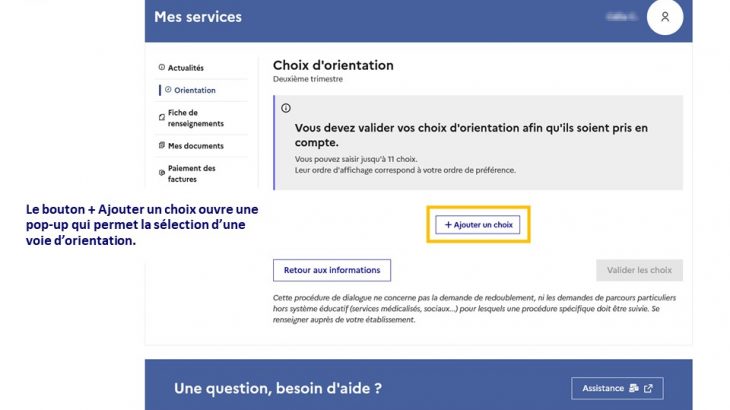This screenshot has height=410, width=730.
Task: Click the Mes services header title
Action: [198, 17]
